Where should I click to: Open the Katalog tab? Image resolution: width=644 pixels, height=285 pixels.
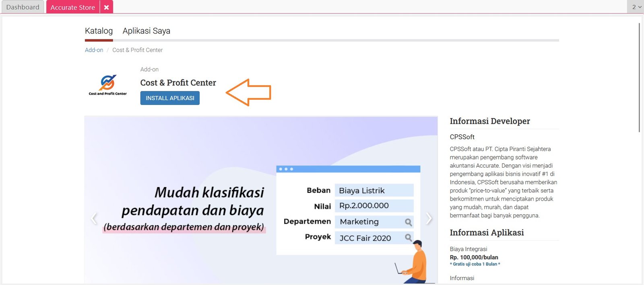[x=99, y=31]
